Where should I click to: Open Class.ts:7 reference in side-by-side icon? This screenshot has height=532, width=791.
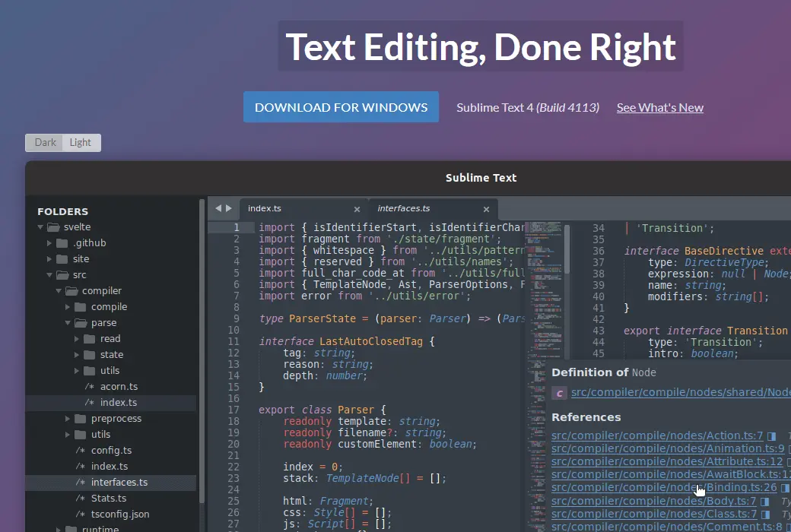point(765,515)
